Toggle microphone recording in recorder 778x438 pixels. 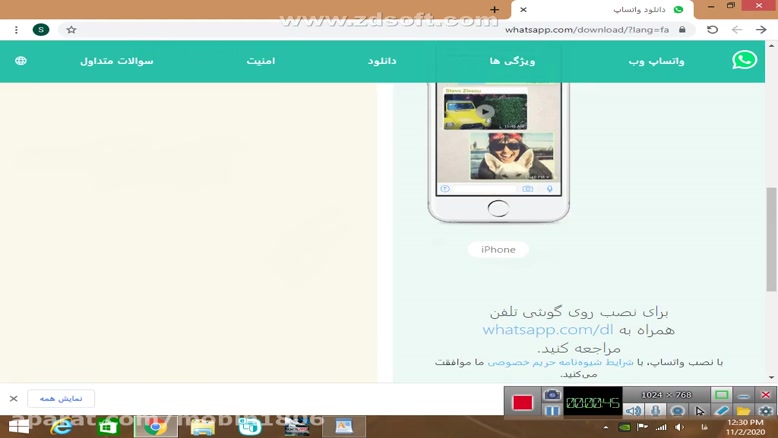click(655, 411)
